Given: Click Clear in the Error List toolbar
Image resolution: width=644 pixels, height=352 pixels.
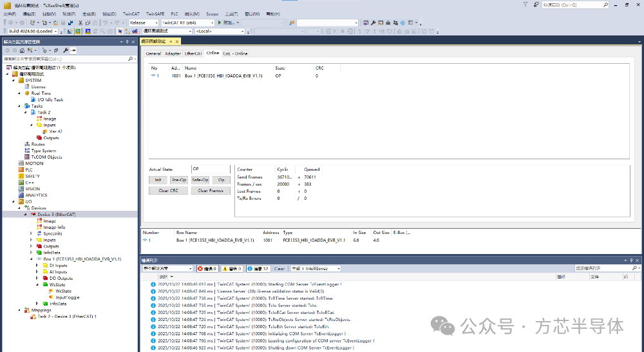Looking at the screenshot, I should 279,269.
